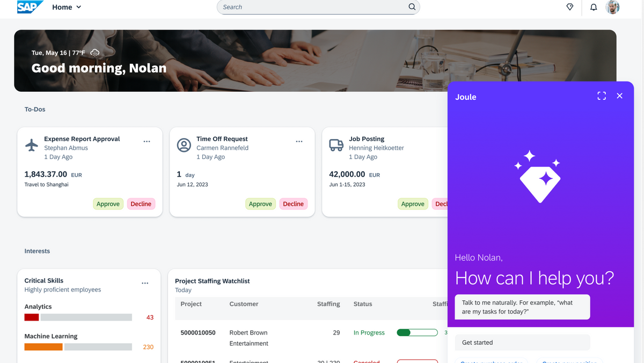Viewport: 644px width, 363px height.
Task: Select the Job Posting title
Action: coord(367,139)
